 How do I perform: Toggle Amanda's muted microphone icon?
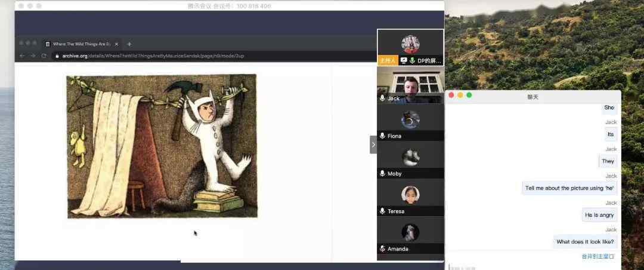tap(382, 248)
